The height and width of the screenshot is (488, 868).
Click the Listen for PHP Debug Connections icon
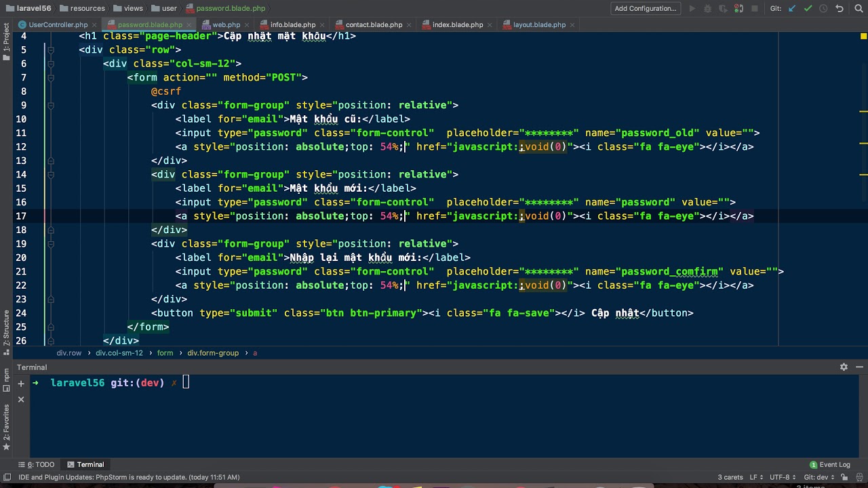(739, 9)
